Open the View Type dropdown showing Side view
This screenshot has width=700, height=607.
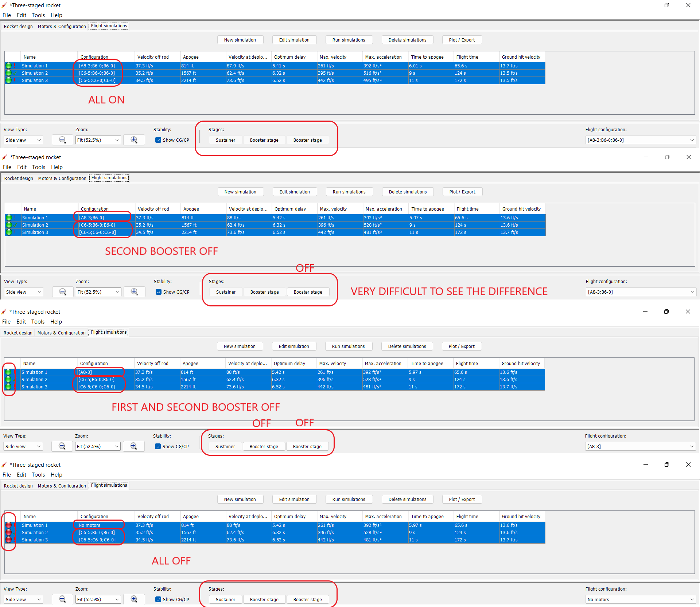[x=23, y=140]
